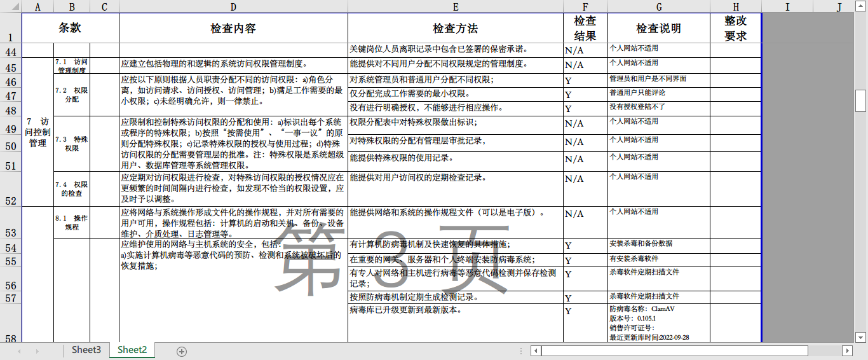The height and width of the screenshot is (360, 868).
Task: Select the 7.3 特殊权限 cell
Action: (x=72, y=144)
